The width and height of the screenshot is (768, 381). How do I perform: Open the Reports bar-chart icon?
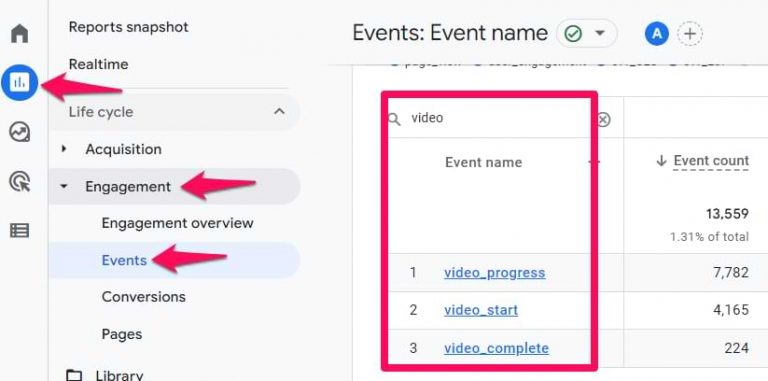(x=20, y=83)
